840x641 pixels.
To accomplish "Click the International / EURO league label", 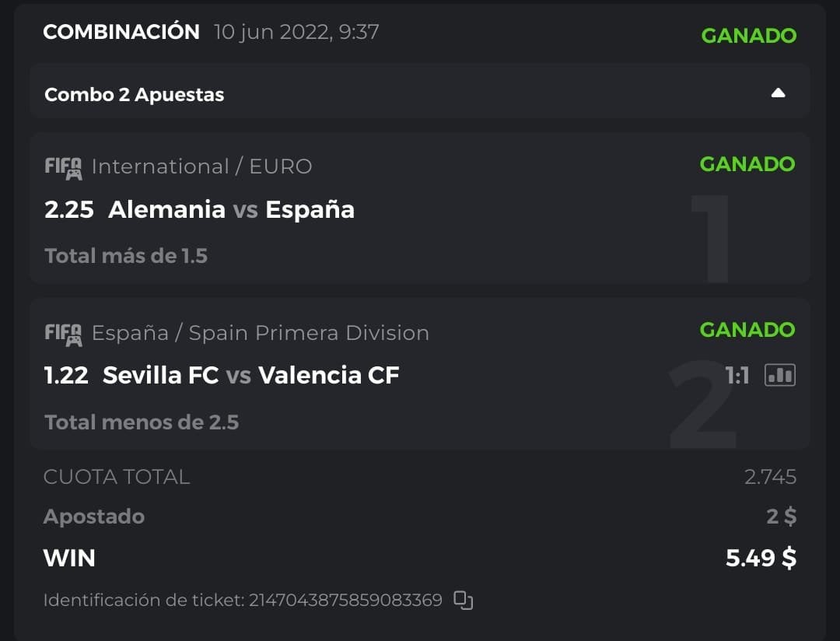I will 201,166.
